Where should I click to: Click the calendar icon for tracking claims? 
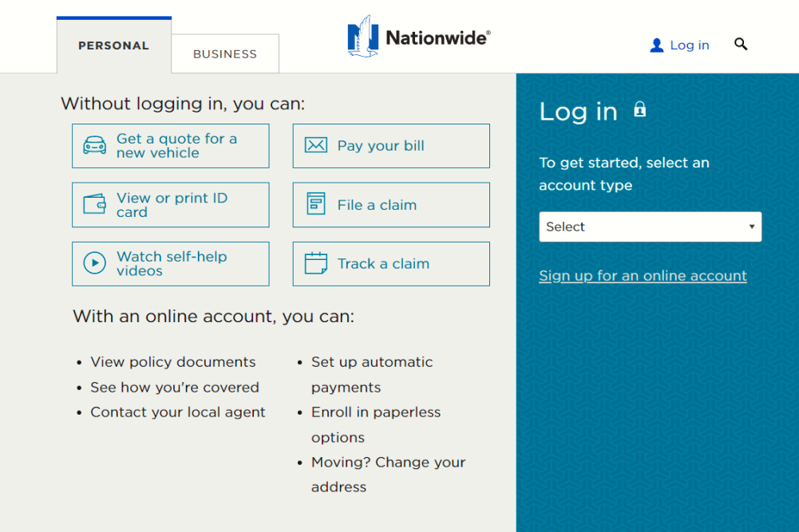[316, 263]
